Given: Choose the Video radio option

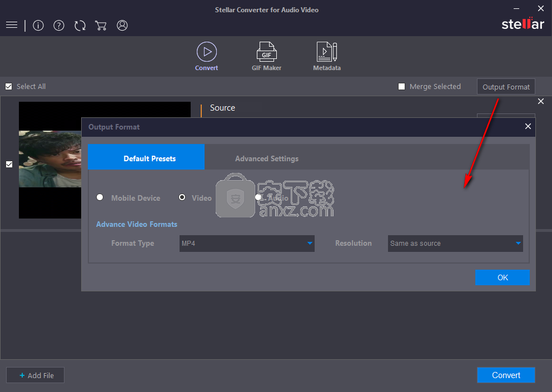Looking at the screenshot, I should pos(182,197).
